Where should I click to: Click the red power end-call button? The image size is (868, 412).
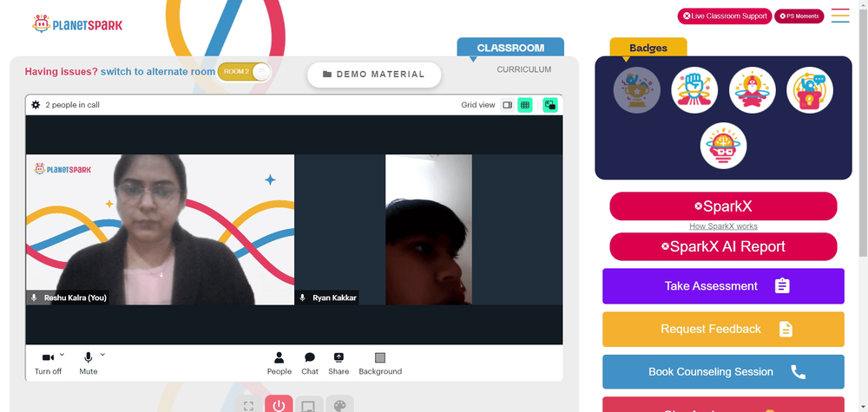[279, 405]
